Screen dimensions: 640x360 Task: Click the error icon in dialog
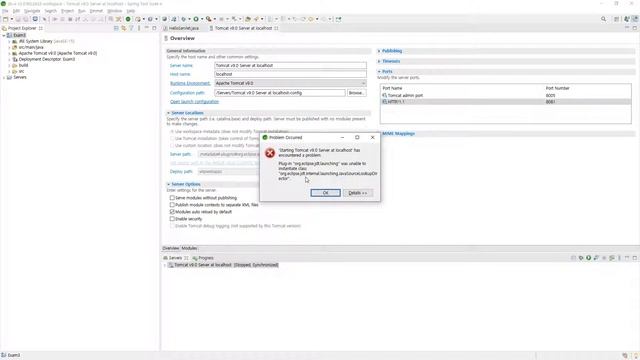(270, 153)
